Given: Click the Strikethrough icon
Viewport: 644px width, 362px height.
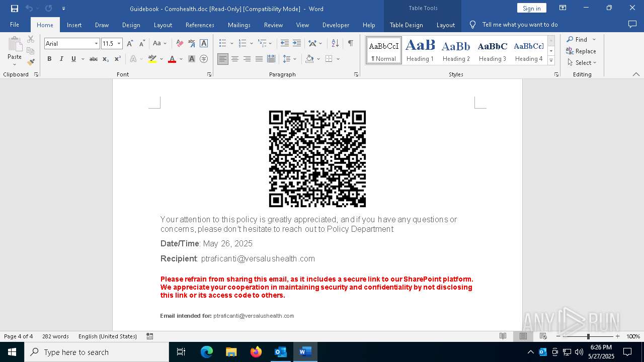Looking at the screenshot, I should point(94,59).
